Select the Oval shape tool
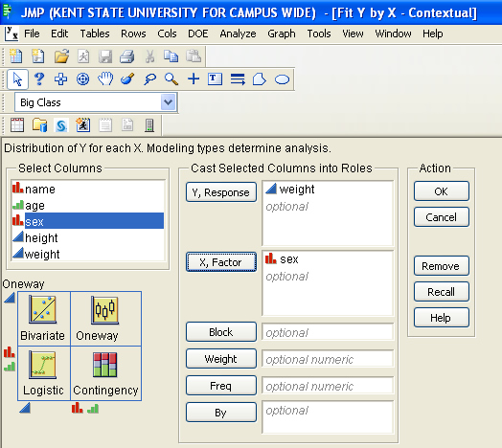502x448 pixels. (282, 79)
